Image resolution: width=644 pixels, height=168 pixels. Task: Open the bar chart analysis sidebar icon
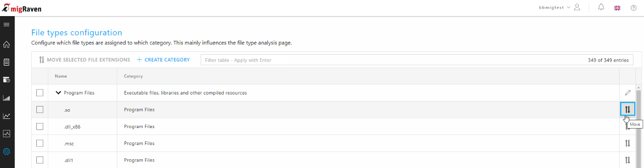tap(6, 98)
